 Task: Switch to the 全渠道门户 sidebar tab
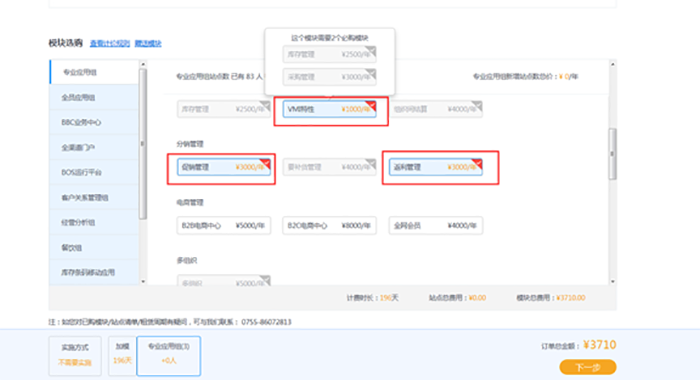click(94, 147)
